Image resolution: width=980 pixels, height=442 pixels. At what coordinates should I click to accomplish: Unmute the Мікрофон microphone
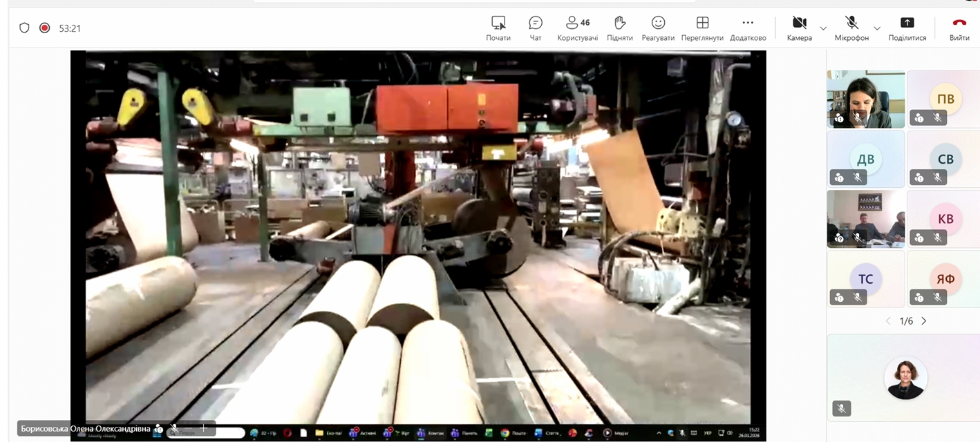(x=851, y=28)
